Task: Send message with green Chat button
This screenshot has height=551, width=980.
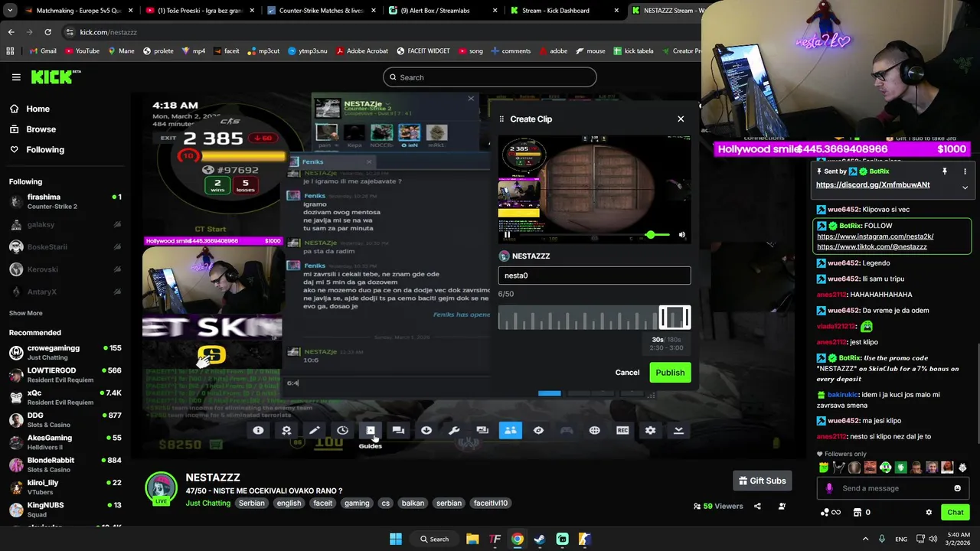Action: [955, 512]
